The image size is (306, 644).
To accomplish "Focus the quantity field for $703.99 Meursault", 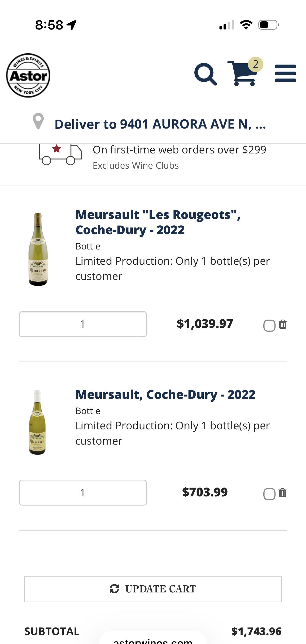I will tap(83, 493).
